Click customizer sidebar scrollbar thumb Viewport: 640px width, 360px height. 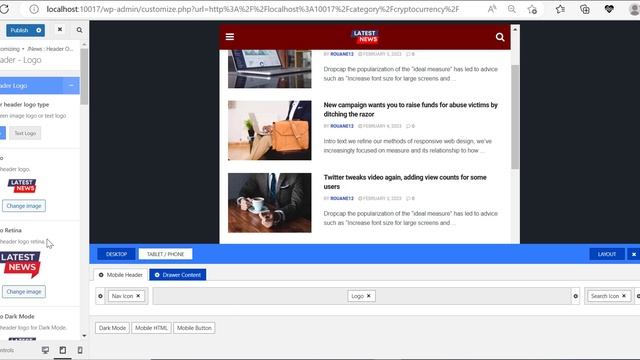(x=84, y=76)
